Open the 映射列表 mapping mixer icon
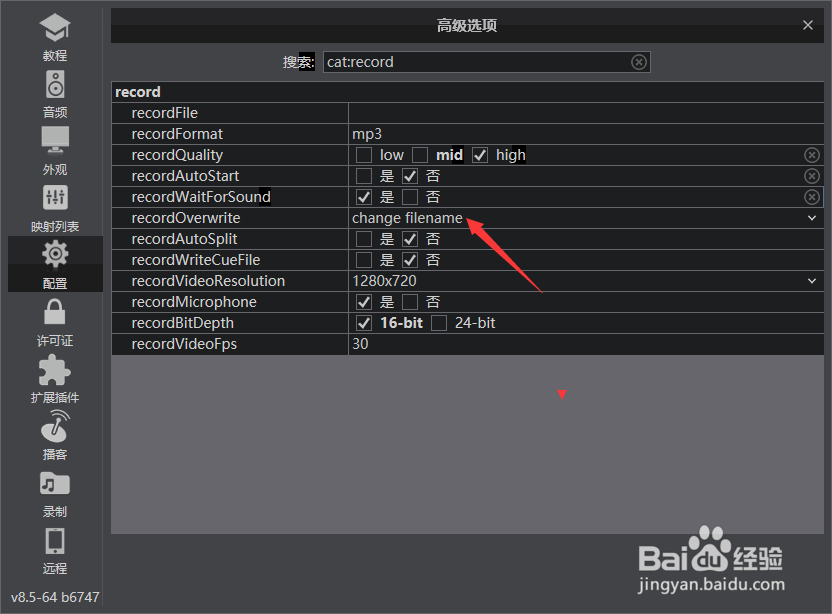 pos(55,198)
